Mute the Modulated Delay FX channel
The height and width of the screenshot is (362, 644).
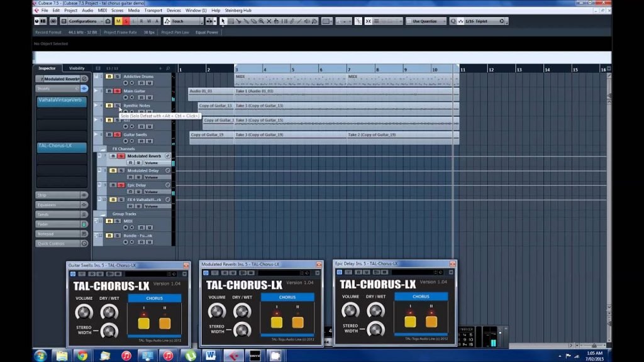point(113,170)
